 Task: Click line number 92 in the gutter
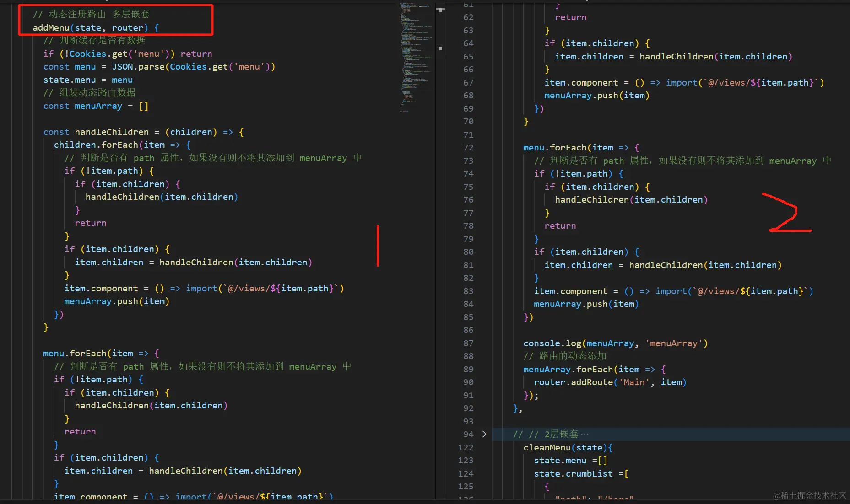point(468,408)
